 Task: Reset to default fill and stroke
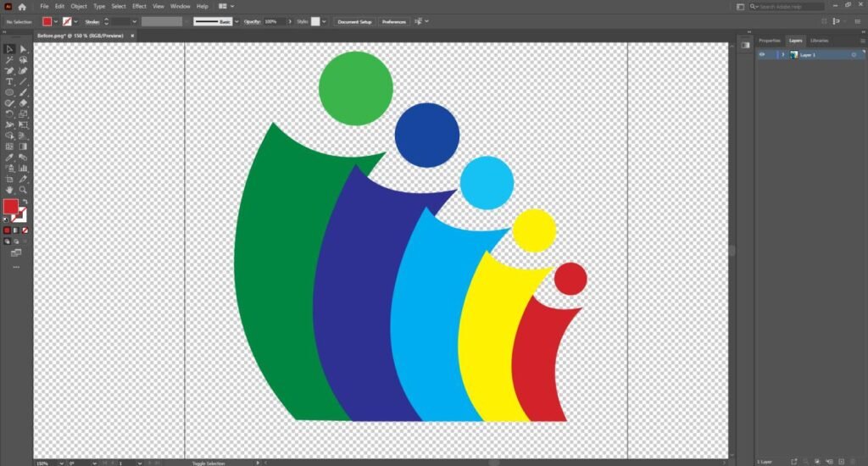[6, 219]
